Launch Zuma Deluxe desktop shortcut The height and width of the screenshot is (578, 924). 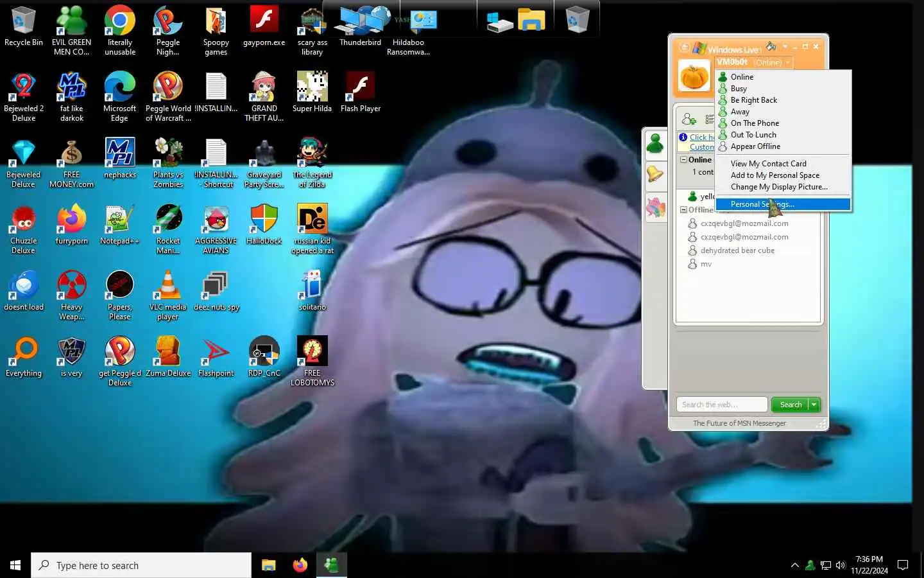tap(168, 357)
